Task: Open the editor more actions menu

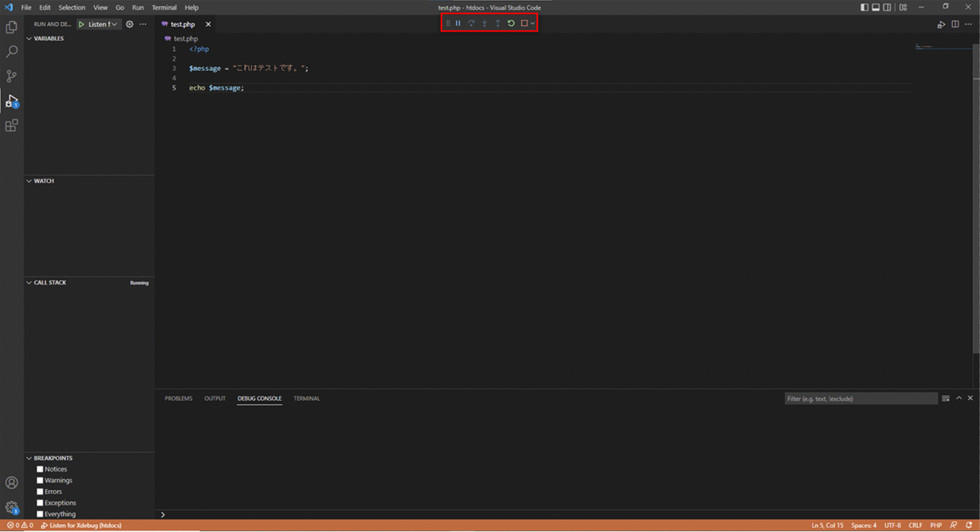Action: pos(968,24)
